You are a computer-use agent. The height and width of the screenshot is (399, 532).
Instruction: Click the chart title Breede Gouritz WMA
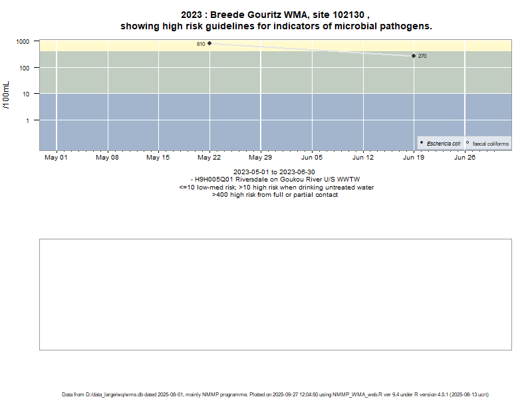pyautogui.click(x=276, y=15)
